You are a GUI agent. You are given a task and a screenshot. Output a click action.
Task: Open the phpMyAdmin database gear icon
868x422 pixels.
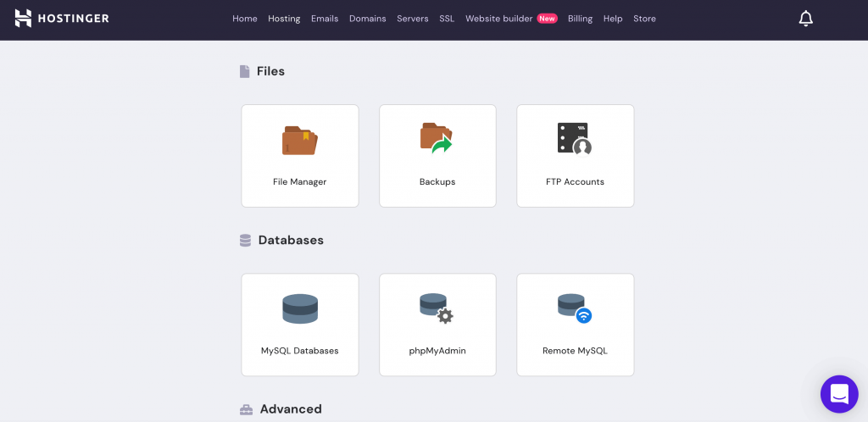point(437,308)
